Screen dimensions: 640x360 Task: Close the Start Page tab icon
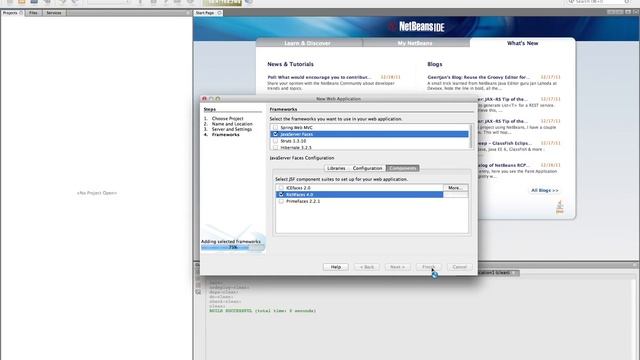point(219,13)
